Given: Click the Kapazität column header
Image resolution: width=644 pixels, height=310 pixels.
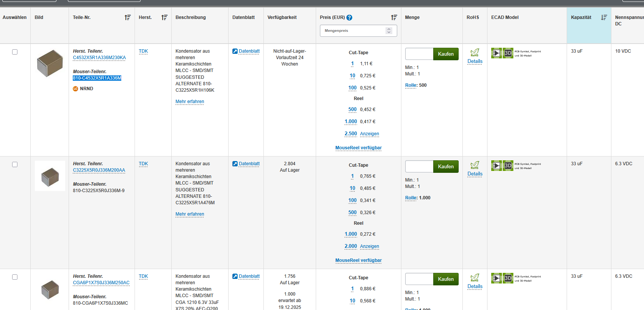Looking at the screenshot, I should coord(581,17).
